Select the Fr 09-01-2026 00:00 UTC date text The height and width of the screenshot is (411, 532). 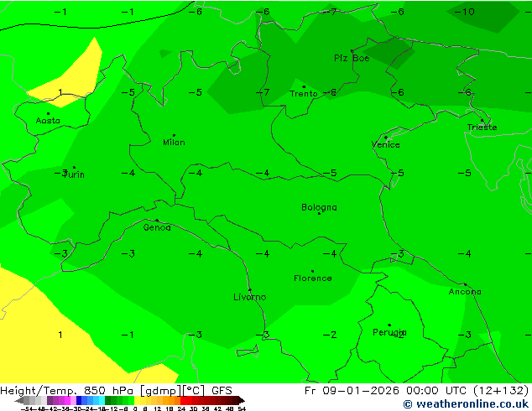point(387,391)
